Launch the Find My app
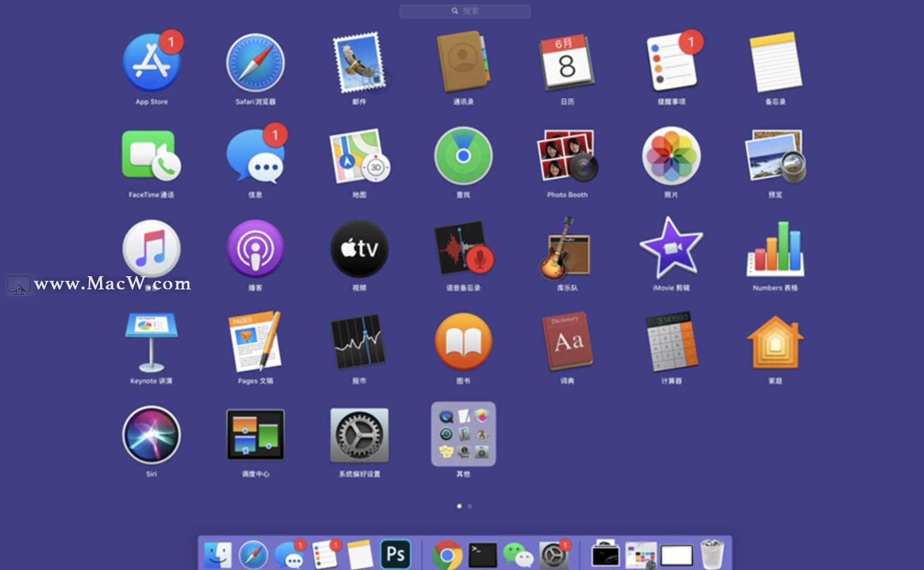Image resolution: width=924 pixels, height=570 pixels. [x=464, y=156]
